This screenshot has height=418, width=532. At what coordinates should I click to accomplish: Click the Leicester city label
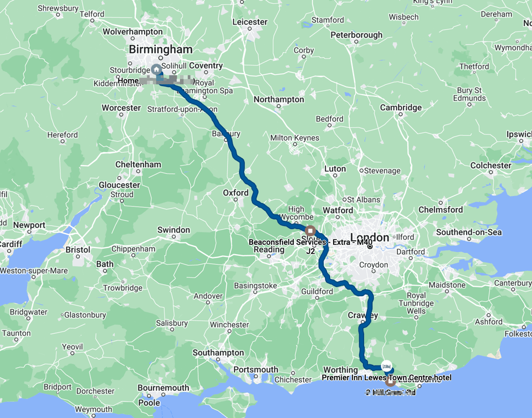pyautogui.click(x=250, y=22)
